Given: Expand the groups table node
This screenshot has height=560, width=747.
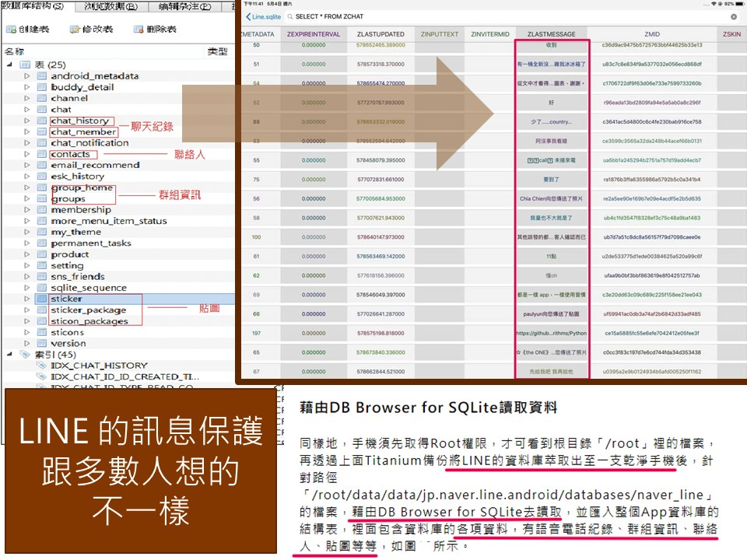Looking at the screenshot, I should (x=26, y=198).
